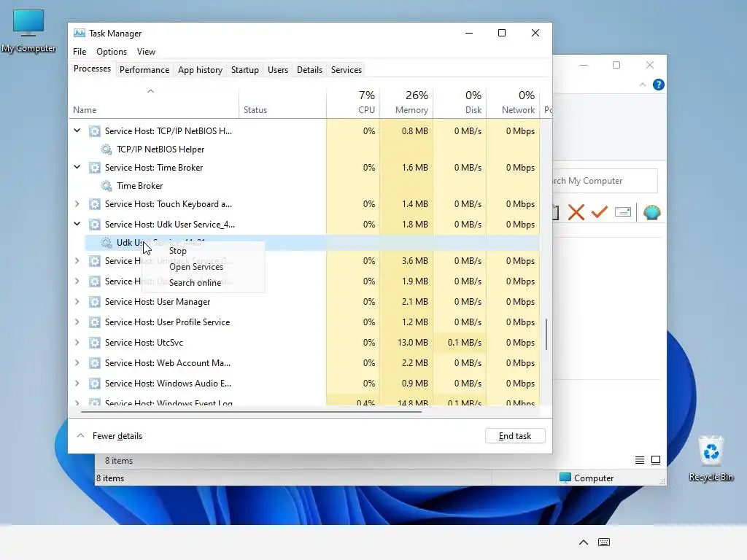The image size is (747, 560).
Task: Collapse Service Host: TCP/IP NetBIOS group
Action: (77, 131)
